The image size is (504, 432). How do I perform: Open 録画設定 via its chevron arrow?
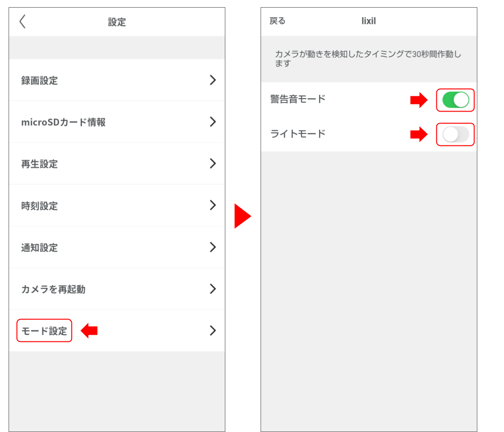point(212,80)
